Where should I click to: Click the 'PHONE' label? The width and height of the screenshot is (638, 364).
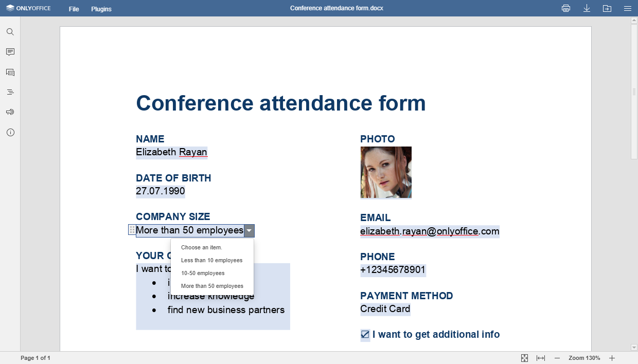coord(378,257)
